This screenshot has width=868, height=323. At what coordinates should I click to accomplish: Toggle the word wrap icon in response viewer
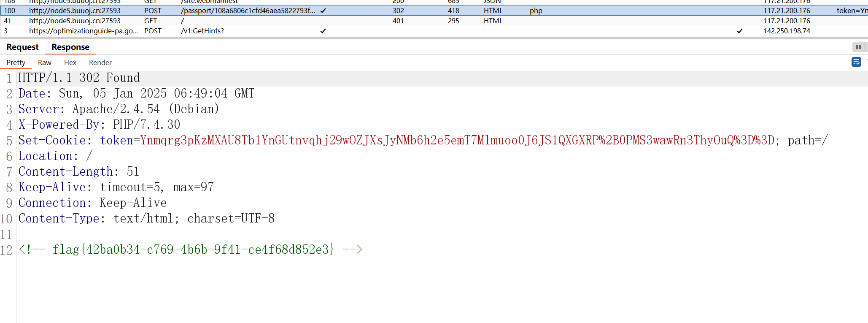(856, 62)
